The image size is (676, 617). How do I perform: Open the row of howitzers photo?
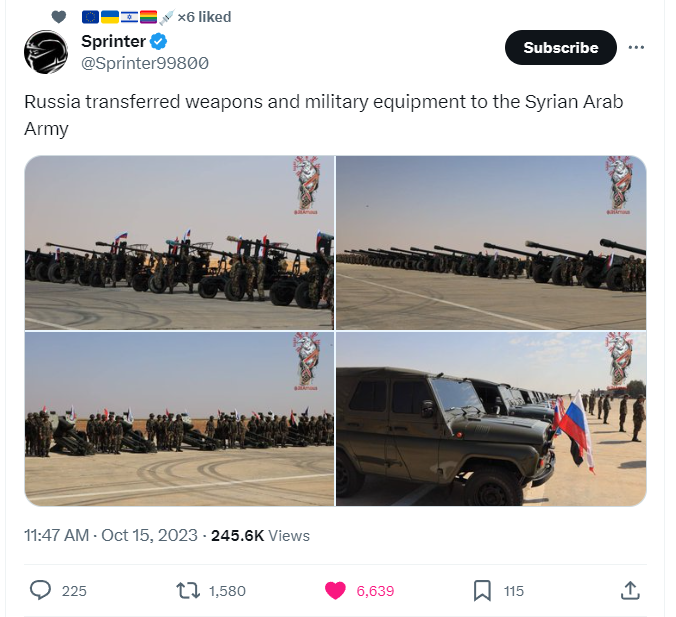click(x=491, y=243)
